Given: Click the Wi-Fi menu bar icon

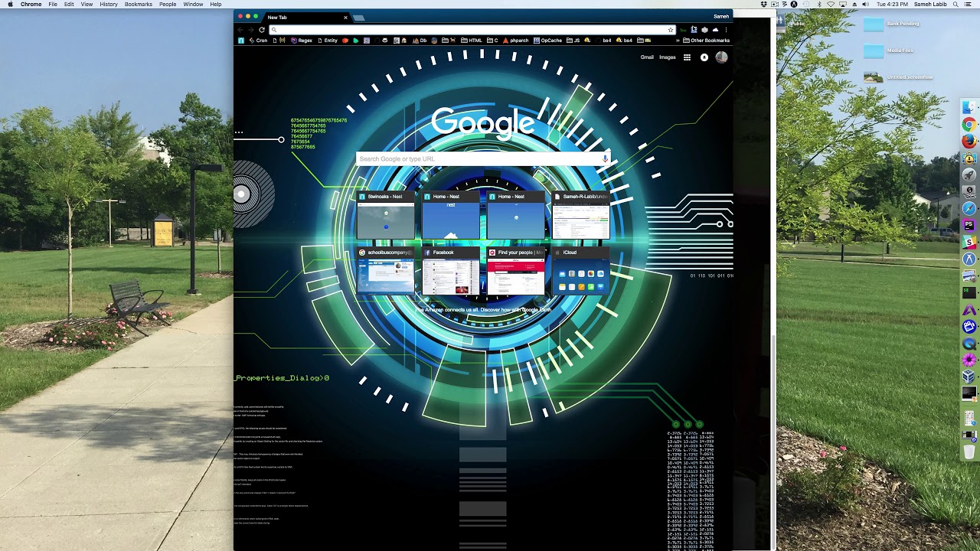Looking at the screenshot, I should 831,5.
